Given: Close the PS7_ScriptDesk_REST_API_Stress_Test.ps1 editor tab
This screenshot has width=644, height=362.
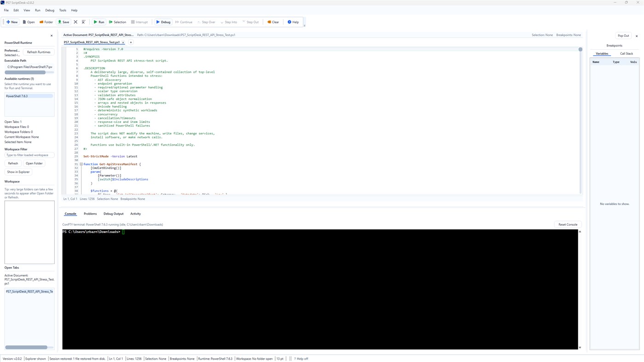Looking at the screenshot, I should (x=123, y=42).
